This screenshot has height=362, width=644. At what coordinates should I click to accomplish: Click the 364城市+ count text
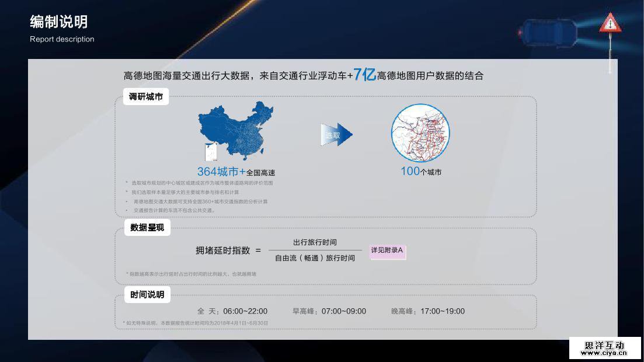pyautogui.click(x=221, y=172)
